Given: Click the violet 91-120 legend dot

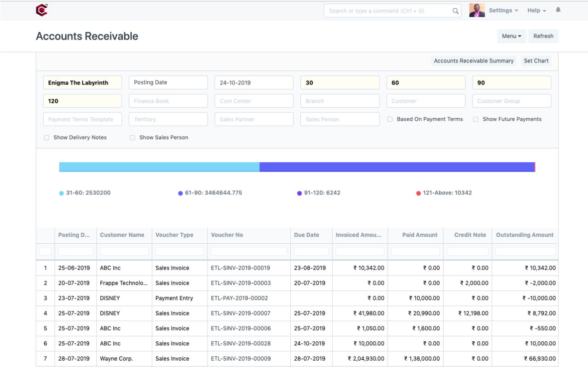Looking at the screenshot, I should click(299, 193).
